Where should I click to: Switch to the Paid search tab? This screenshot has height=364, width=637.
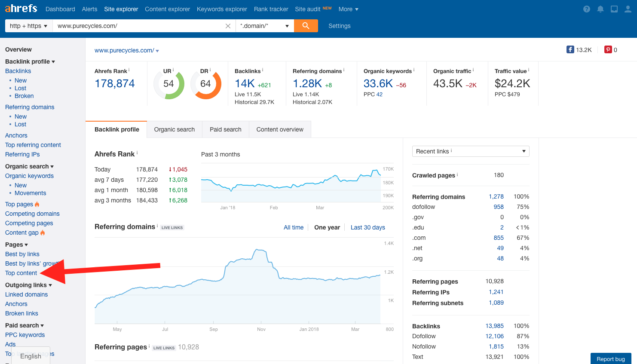226,129
